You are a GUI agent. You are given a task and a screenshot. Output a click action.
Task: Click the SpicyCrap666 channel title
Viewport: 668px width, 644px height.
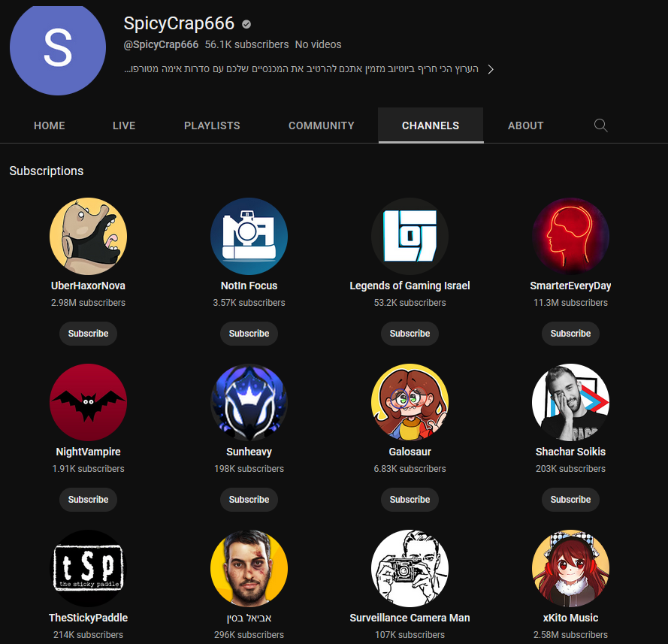[179, 23]
